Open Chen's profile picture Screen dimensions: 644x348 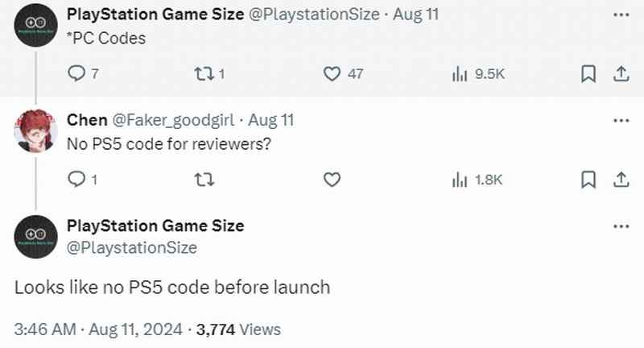(x=36, y=131)
